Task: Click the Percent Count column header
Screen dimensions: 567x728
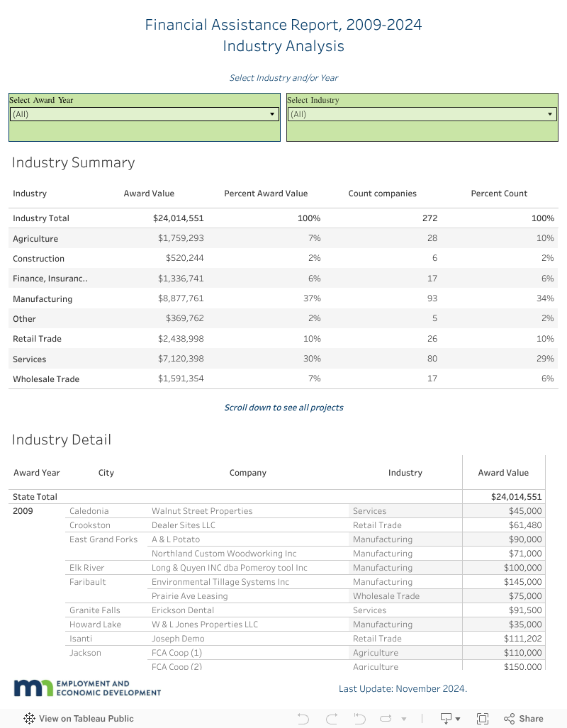Action: pyautogui.click(x=499, y=194)
